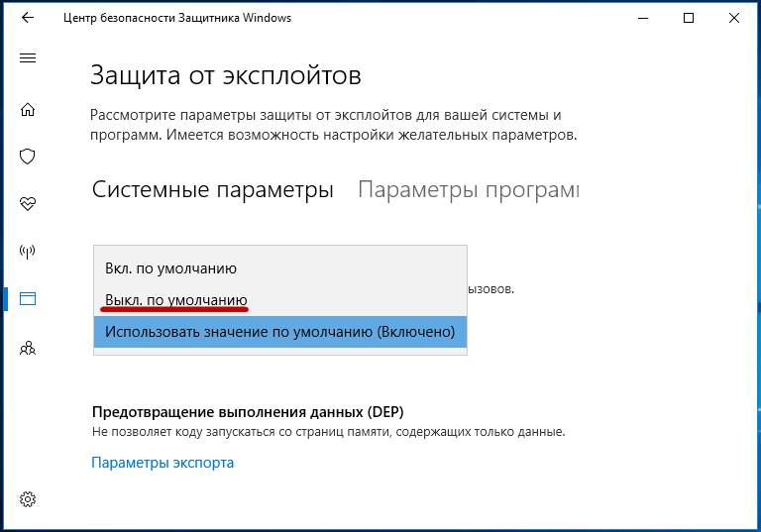
Task: Open Settings gear icon in sidebar
Action: (28, 499)
